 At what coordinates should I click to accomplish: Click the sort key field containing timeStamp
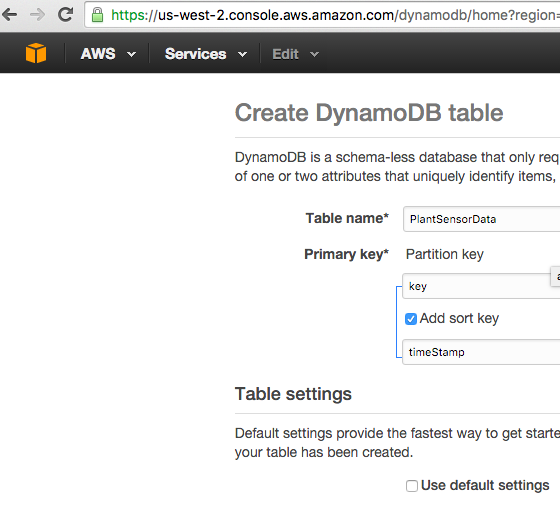click(x=481, y=352)
